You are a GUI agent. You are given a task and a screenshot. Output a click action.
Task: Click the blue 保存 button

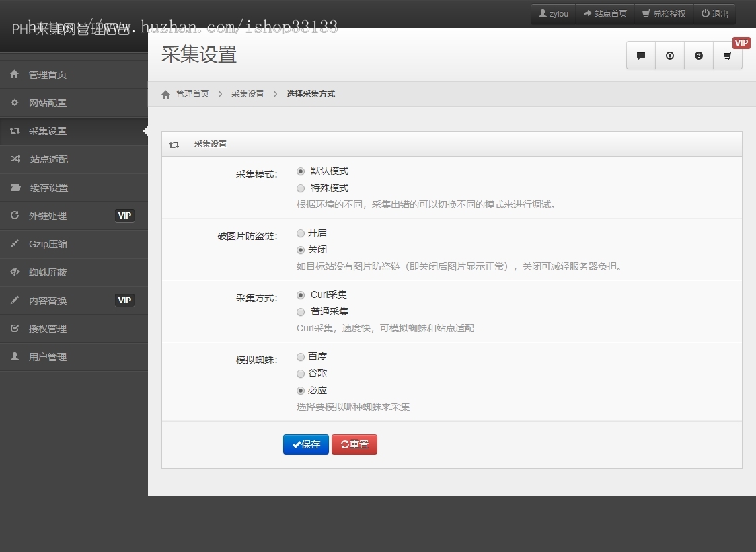pos(306,444)
